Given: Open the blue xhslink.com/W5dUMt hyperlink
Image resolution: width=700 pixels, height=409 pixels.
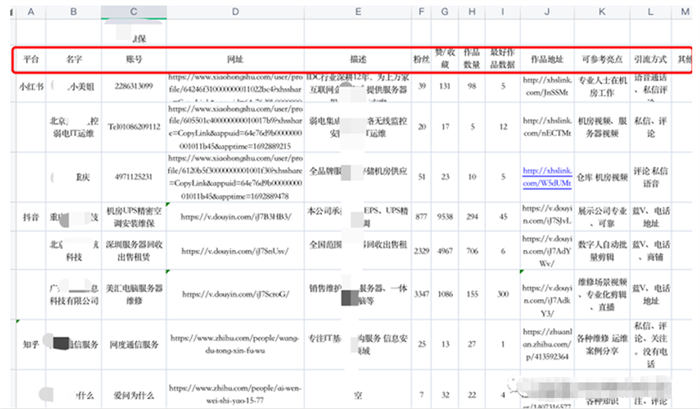Looking at the screenshot, I should (547, 177).
